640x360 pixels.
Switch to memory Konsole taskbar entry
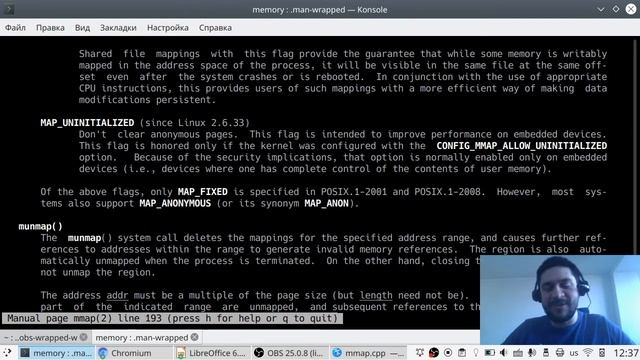[56, 353]
